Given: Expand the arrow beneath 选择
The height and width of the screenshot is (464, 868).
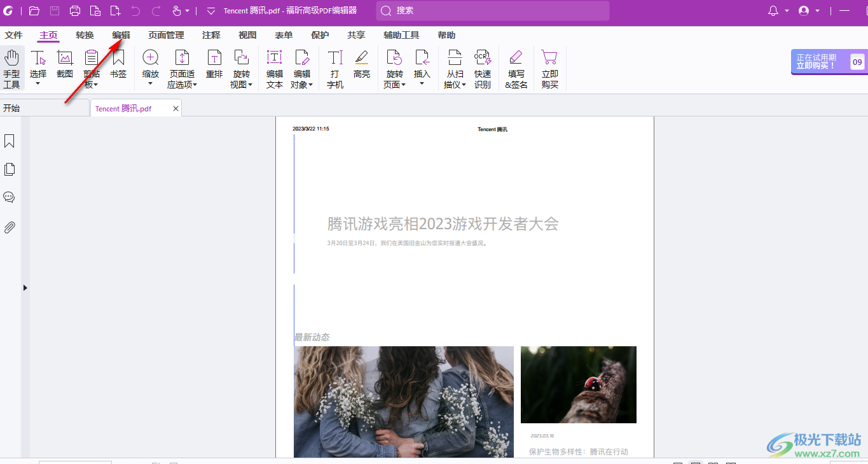Looking at the screenshot, I should (x=38, y=84).
